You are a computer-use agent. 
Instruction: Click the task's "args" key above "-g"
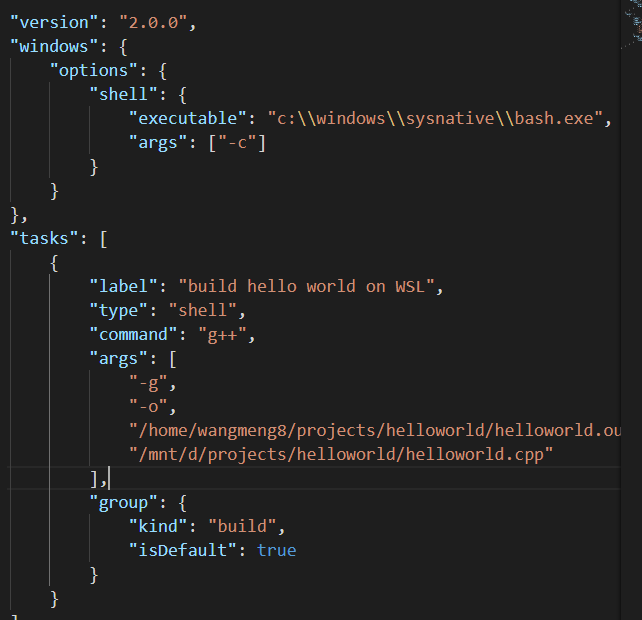pos(119,359)
